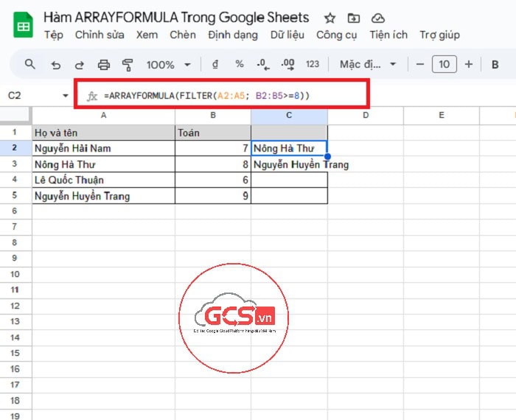Select the paint format roller
This screenshot has height=420, width=516.
(x=128, y=65)
